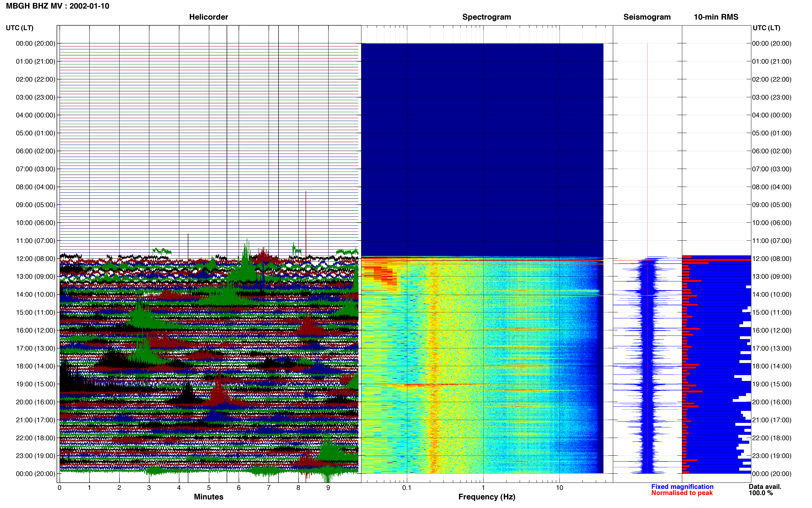This screenshot has width=812, height=508.
Task: Select 17:00 (13:00) on the right time axis
Action: click(772, 348)
